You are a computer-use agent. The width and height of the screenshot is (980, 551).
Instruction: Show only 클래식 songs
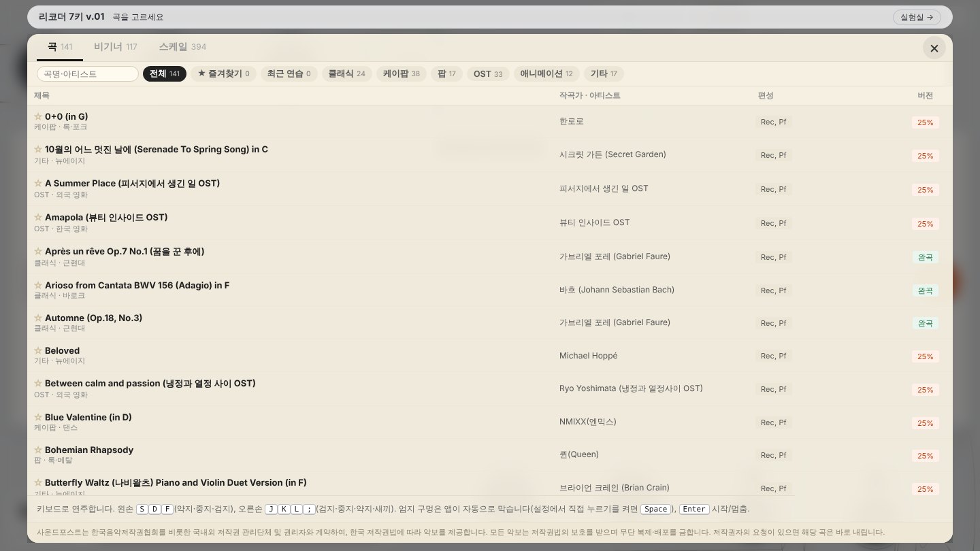tap(346, 73)
